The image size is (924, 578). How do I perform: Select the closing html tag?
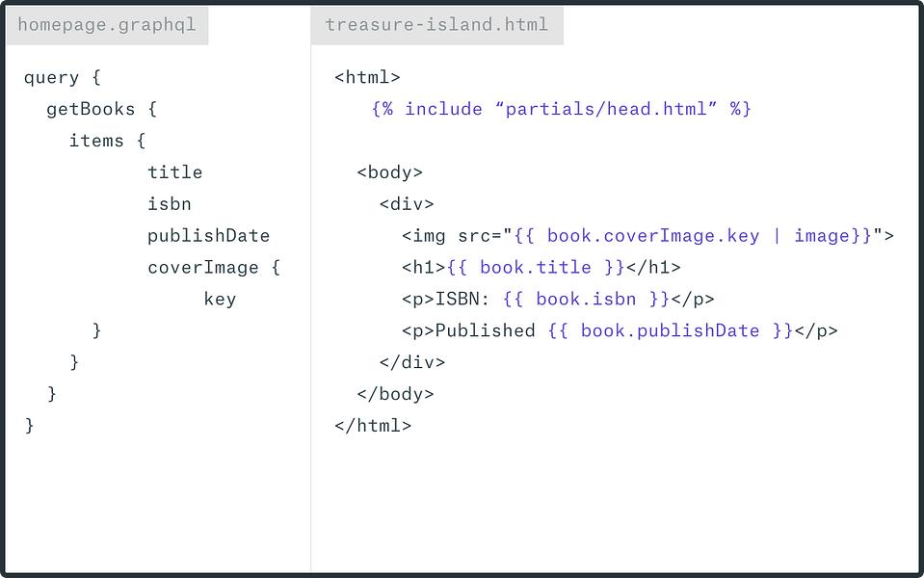(x=373, y=426)
